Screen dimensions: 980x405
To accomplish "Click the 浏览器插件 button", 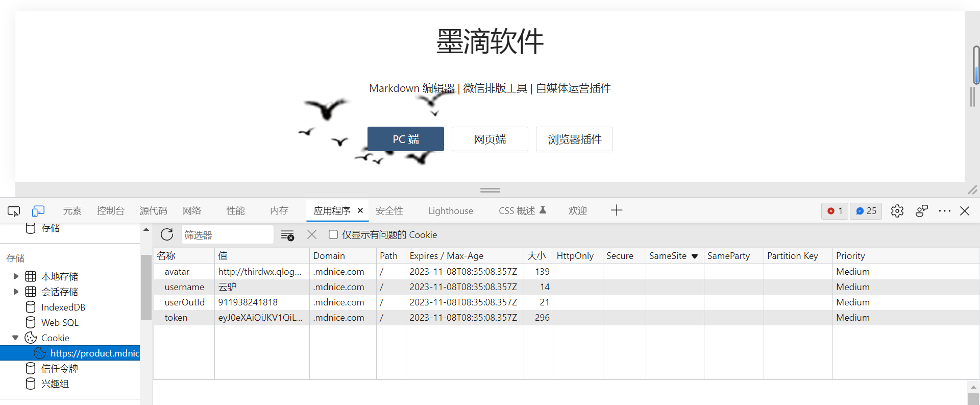I will 574,139.
